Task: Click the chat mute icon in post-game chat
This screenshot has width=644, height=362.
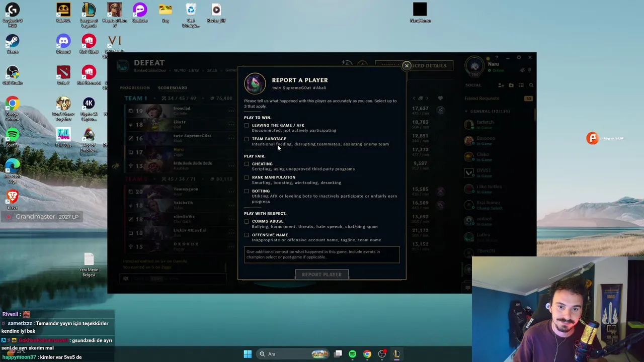Action: coord(126,279)
